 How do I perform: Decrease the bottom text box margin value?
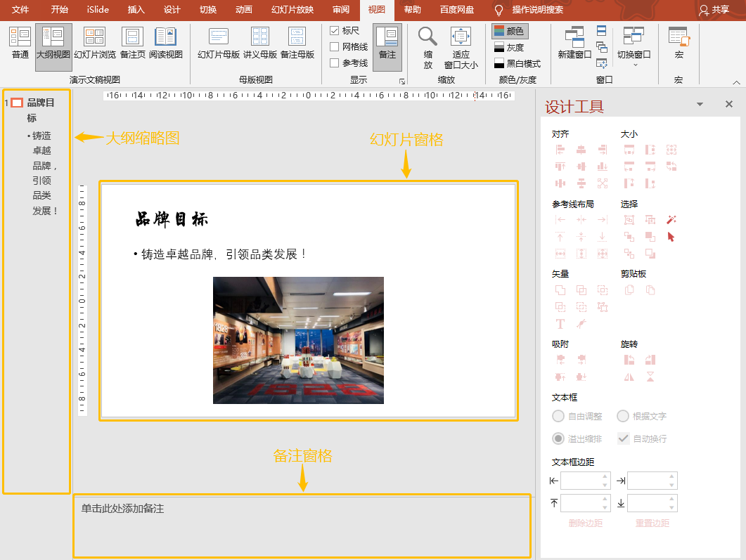click(x=671, y=507)
